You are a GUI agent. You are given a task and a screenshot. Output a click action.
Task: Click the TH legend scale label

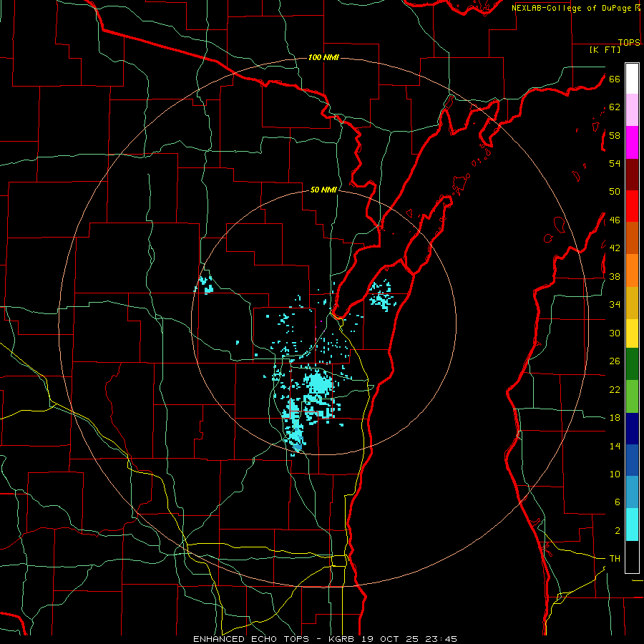[x=615, y=559]
